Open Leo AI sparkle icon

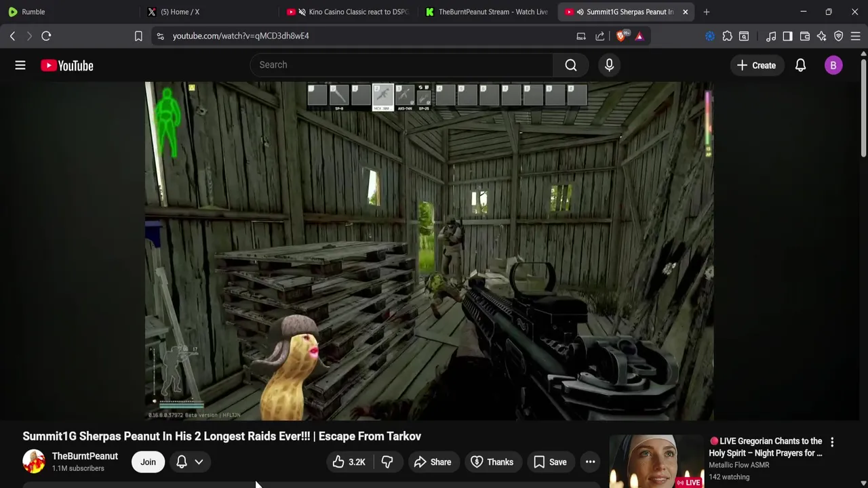pos(822,36)
